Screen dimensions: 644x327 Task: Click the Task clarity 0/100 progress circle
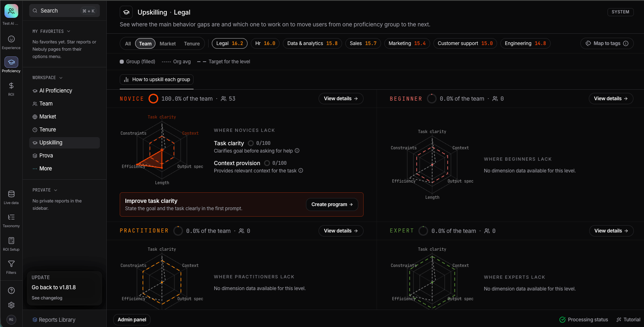click(251, 143)
